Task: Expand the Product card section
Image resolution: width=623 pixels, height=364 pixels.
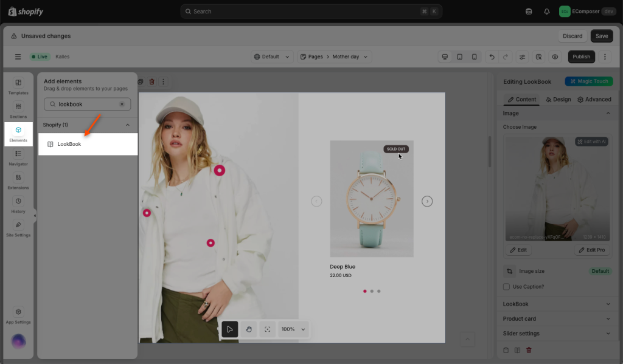Action: (x=557, y=318)
